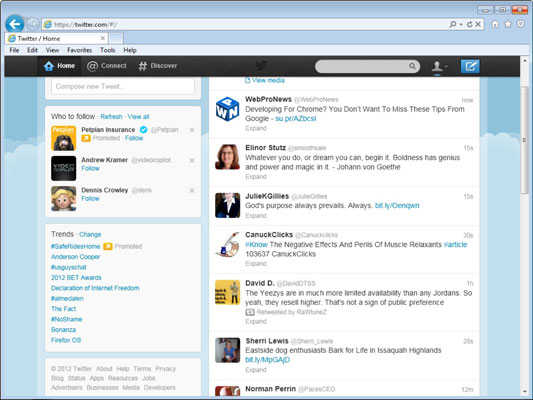The height and width of the screenshot is (400, 533).
Task: Click the browser URL address field
Action: (245, 24)
